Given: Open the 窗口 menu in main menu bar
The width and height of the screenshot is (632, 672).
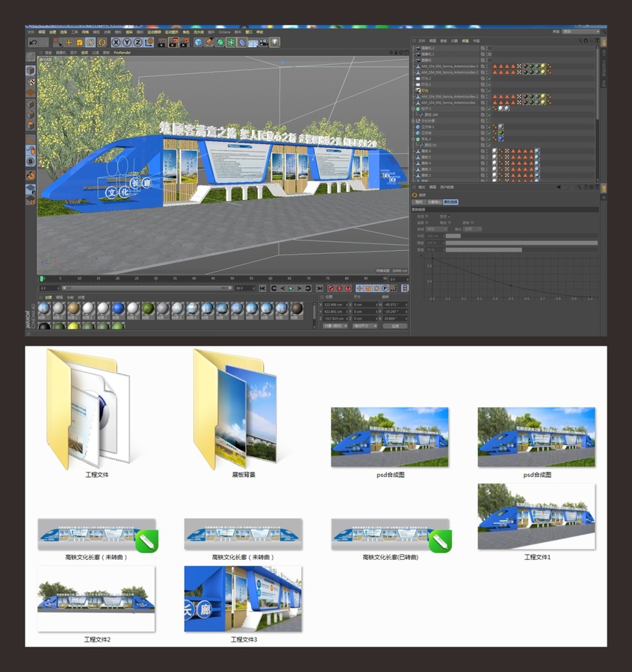Looking at the screenshot, I should pos(248,32).
